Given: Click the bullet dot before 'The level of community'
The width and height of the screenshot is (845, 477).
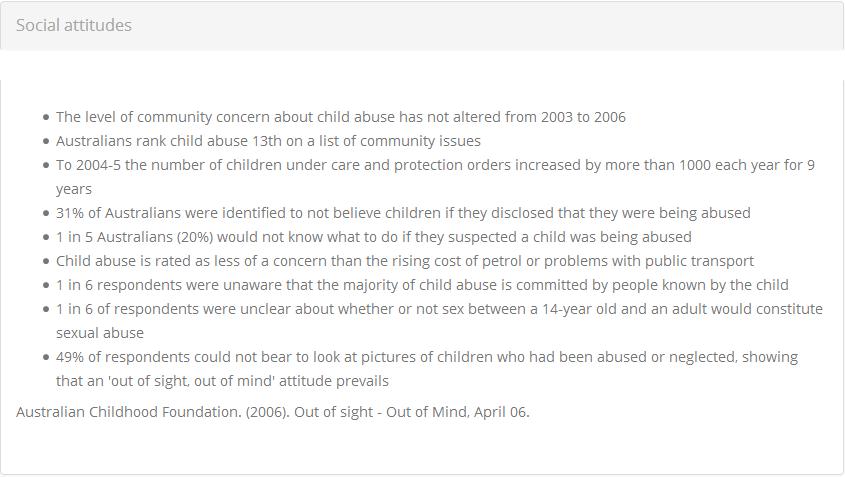Looking at the screenshot, I should [x=46, y=117].
